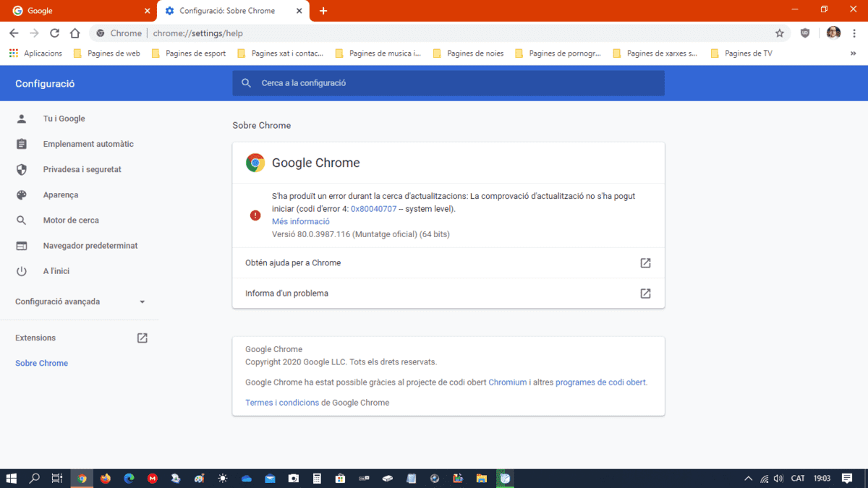Viewport: 868px width, 488px height.
Task: Open the browser home page
Action: 75,33
